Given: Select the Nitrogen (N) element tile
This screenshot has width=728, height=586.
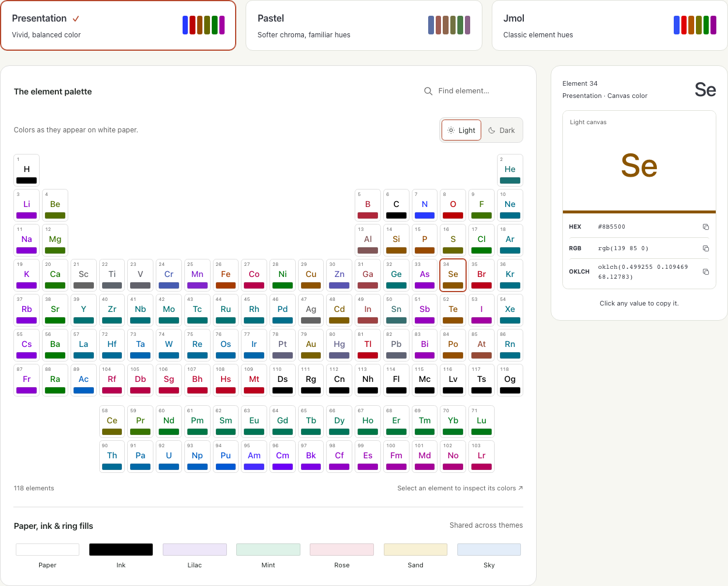Looking at the screenshot, I should click(425, 205).
